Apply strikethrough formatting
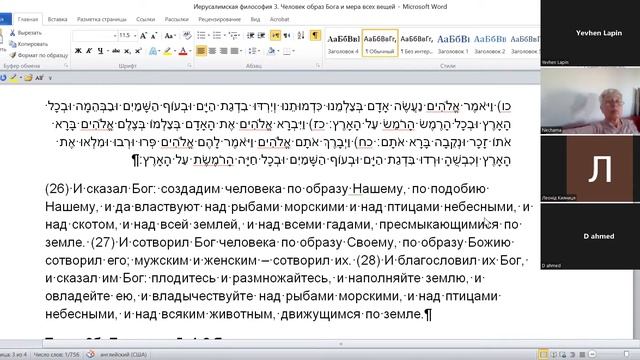The image size is (640, 360). coord(116,51)
